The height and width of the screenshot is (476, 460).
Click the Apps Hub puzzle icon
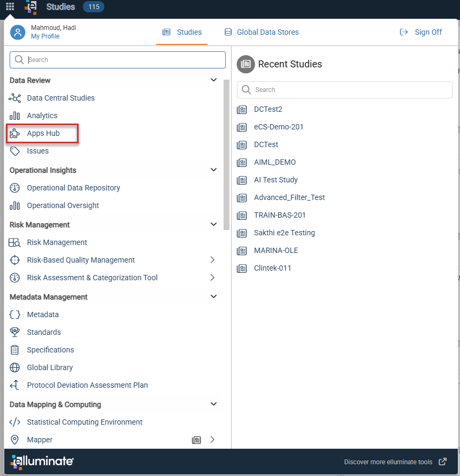tap(14, 133)
